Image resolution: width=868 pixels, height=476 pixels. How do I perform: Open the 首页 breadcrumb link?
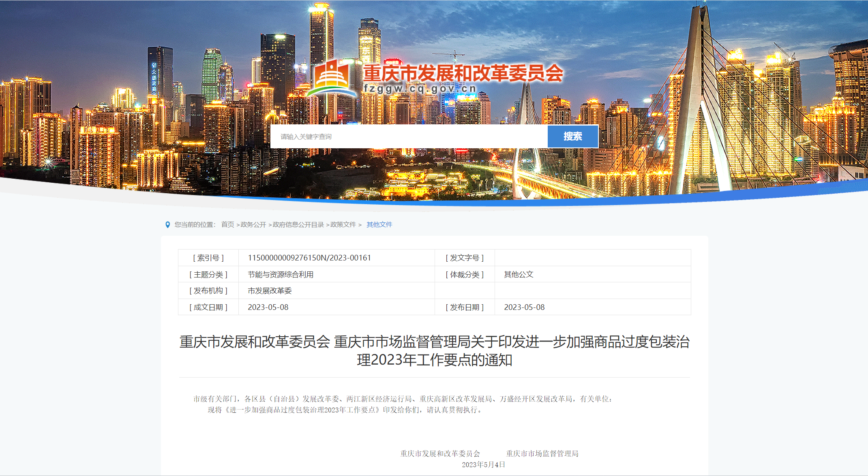click(x=227, y=225)
